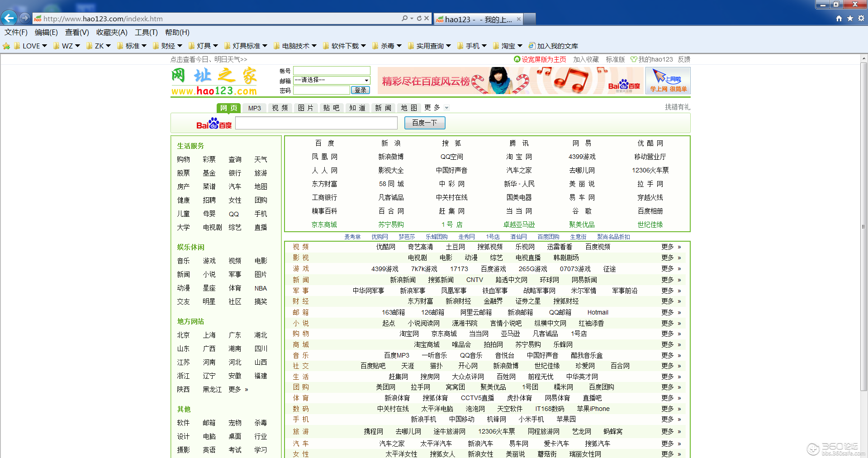Screen dimensions: 868x458
Task: Open the 文件(F) menu
Action: pos(16,32)
